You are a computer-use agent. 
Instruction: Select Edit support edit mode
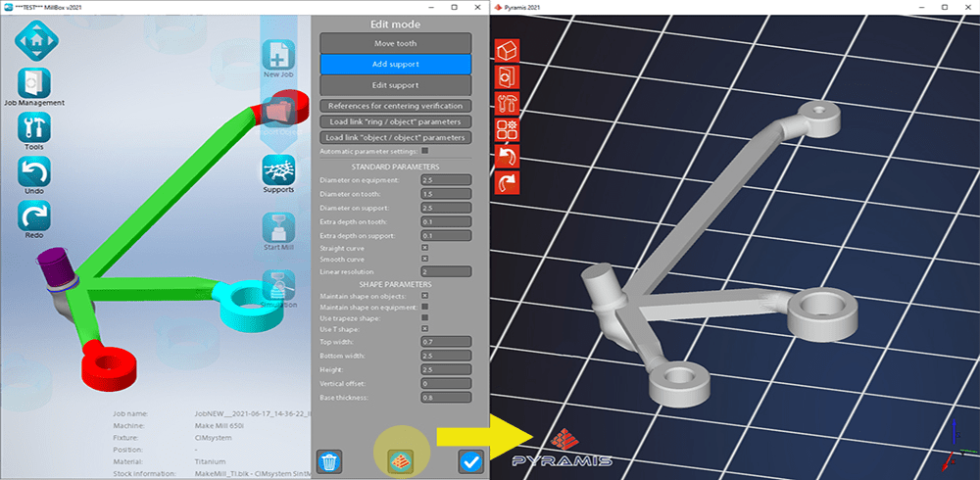point(396,85)
